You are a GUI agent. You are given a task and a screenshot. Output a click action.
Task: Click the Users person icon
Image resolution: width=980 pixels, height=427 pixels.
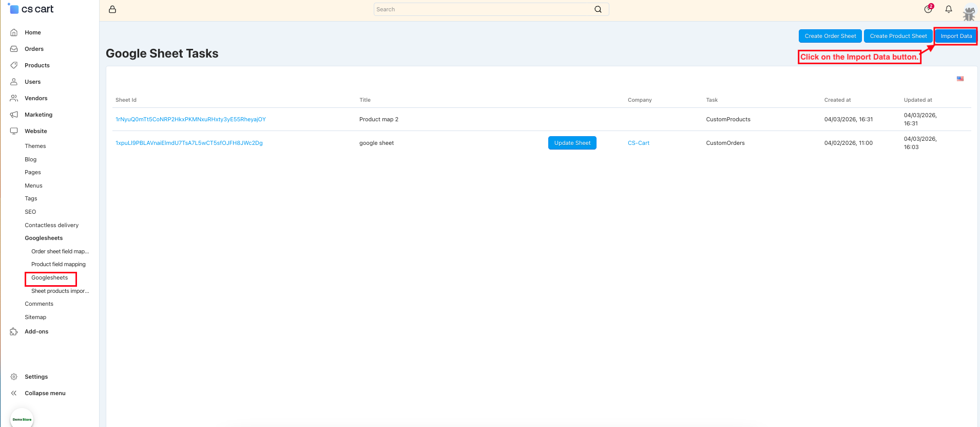click(14, 82)
